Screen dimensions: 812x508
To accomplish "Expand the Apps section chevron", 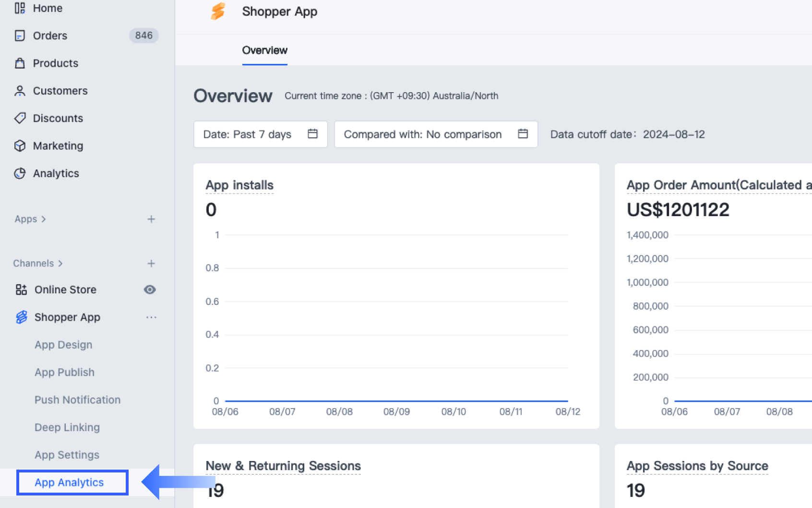I will [44, 219].
